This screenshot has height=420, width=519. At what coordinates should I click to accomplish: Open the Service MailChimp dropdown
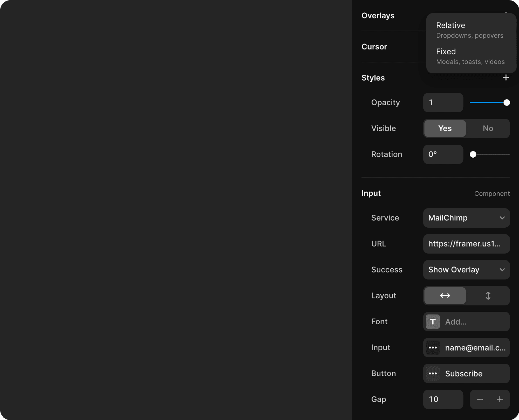click(466, 218)
